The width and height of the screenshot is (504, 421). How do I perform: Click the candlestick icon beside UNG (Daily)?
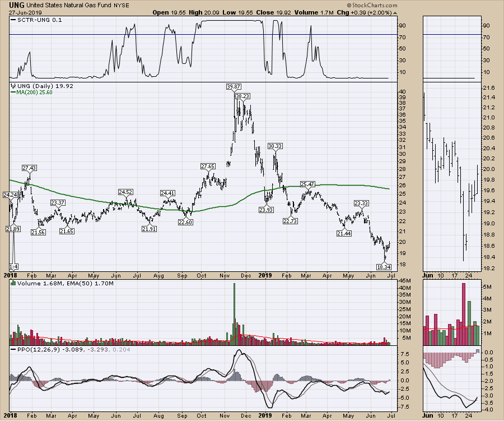[13, 86]
